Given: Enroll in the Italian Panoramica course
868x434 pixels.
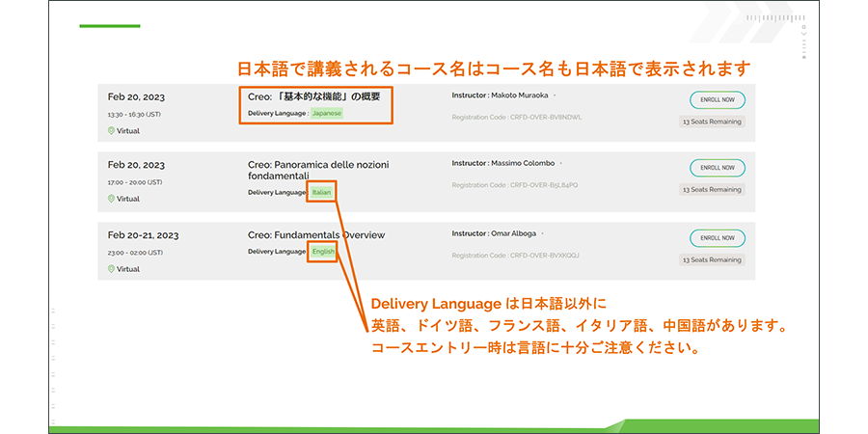Looking at the screenshot, I should [717, 168].
